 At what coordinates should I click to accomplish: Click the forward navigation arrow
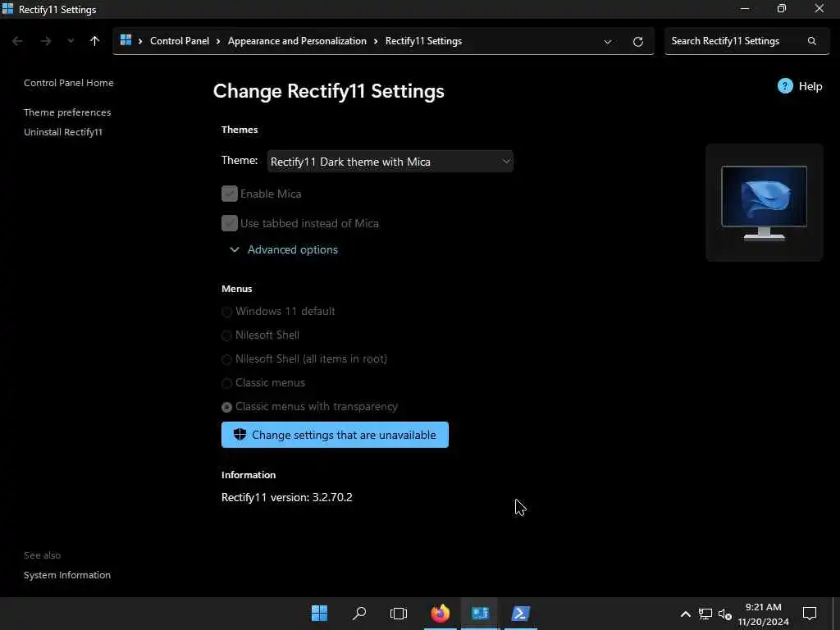pyautogui.click(x=46, y=41)
